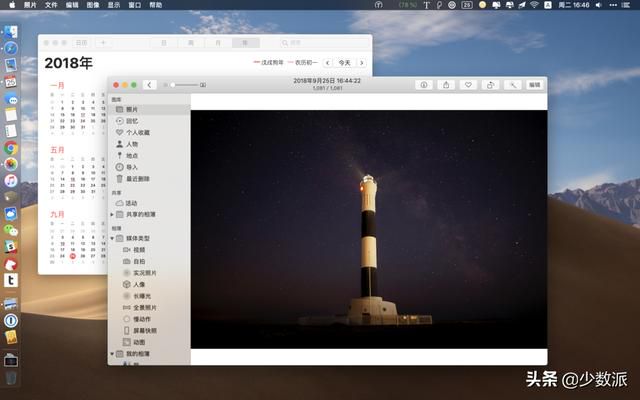Screen dimensions: 640x400
Task: Open the 显示 menu
Action: coord(114,5)
